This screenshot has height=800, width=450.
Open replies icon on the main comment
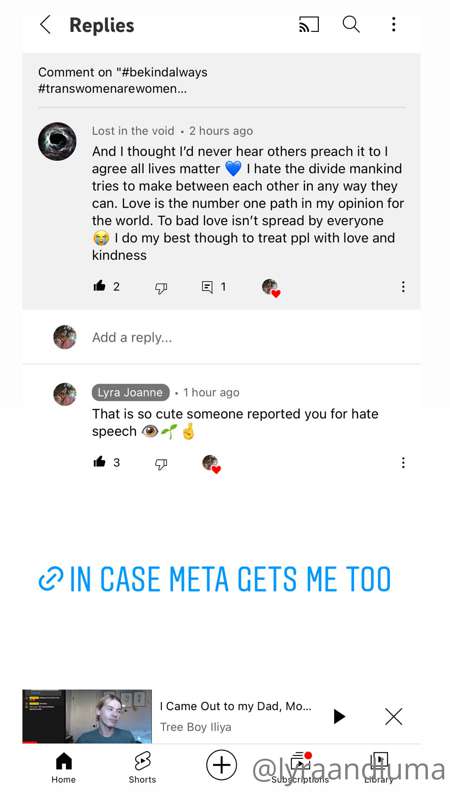[207, 287]
